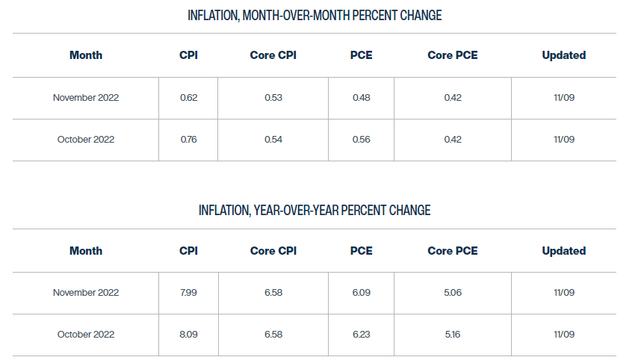Select the 0.62 CPI value

pyautogui.click(x=188, y=98)
